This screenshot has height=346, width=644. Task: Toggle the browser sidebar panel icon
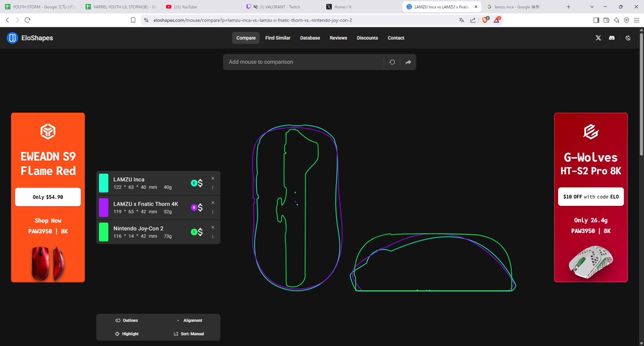click(596, 20)
